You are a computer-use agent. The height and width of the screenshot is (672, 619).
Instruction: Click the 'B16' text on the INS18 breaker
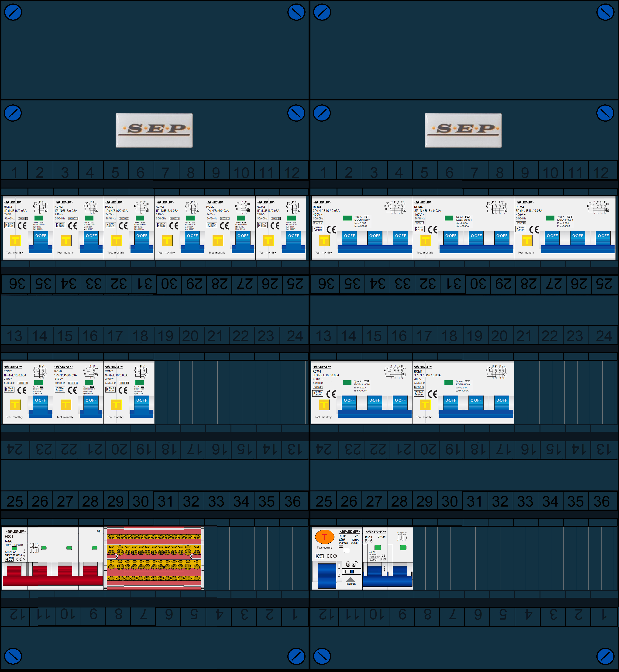tap(369, 541)
